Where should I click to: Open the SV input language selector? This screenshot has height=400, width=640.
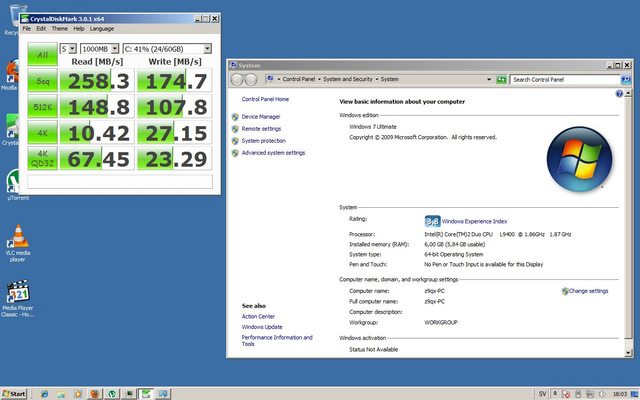[542, 394]
